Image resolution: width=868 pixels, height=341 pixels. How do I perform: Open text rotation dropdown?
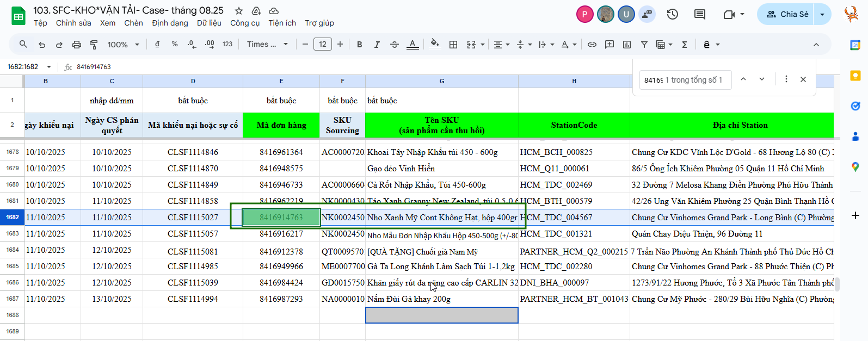[x=569, y=45]
